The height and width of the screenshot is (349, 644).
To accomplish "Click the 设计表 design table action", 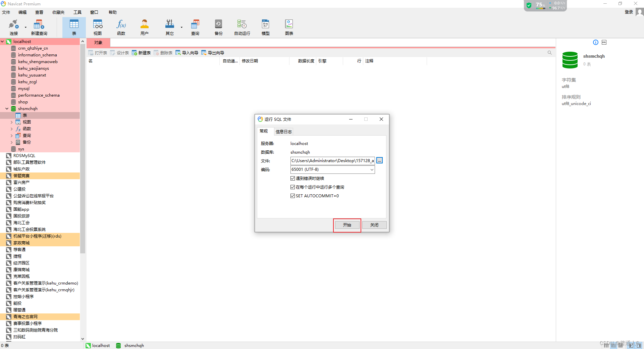I will click(x=119, y=53).
